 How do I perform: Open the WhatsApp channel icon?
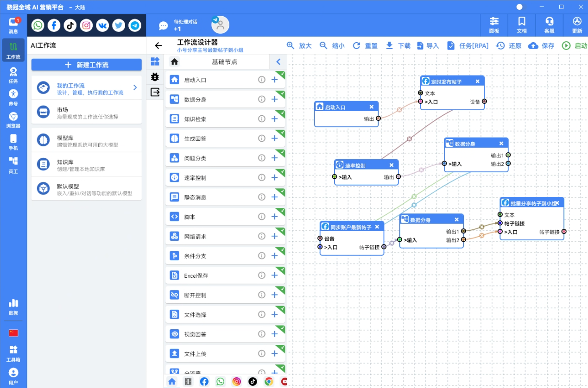(x=38, y=25)
